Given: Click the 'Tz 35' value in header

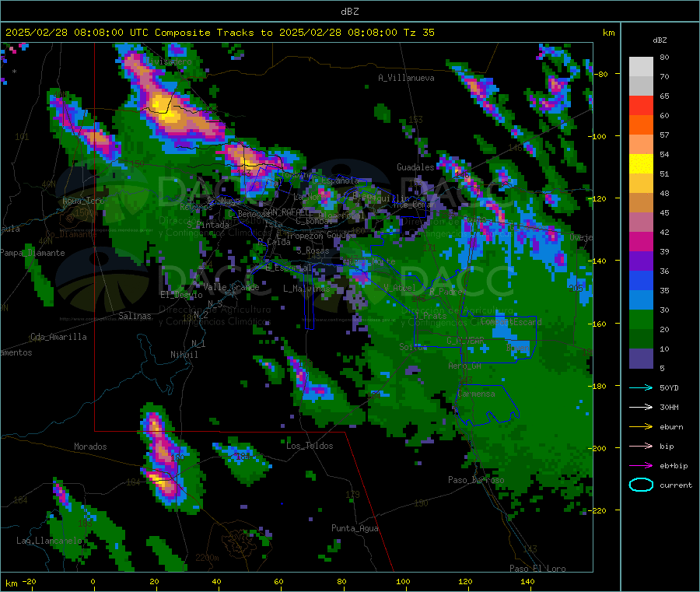Looking at the screenshot, I should (418, 33).
